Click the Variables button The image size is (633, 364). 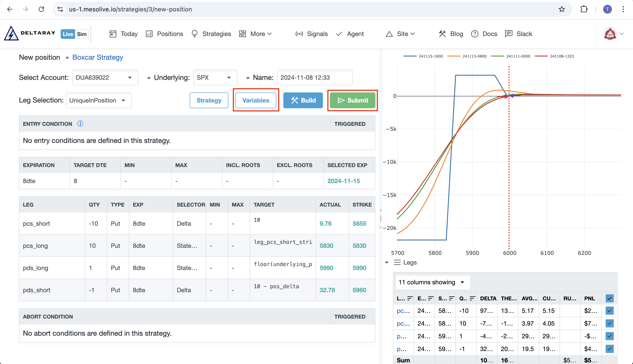256,100
